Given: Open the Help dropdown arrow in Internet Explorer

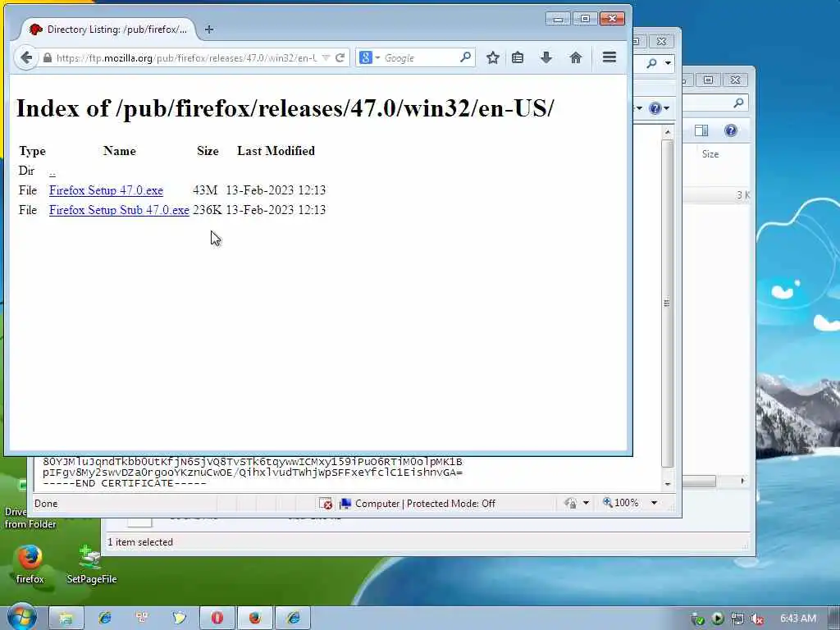Looking at the screenshot, I should click(667, 108).
